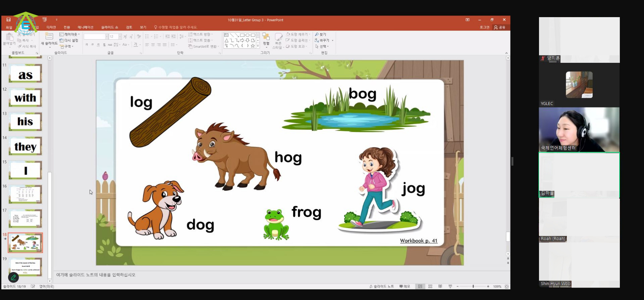This screenshot has width=644, height=300.
Task: Open the Slide Show (슬라이드 쇼) tab
Action: pyautogui.click(x=109, y=27)
